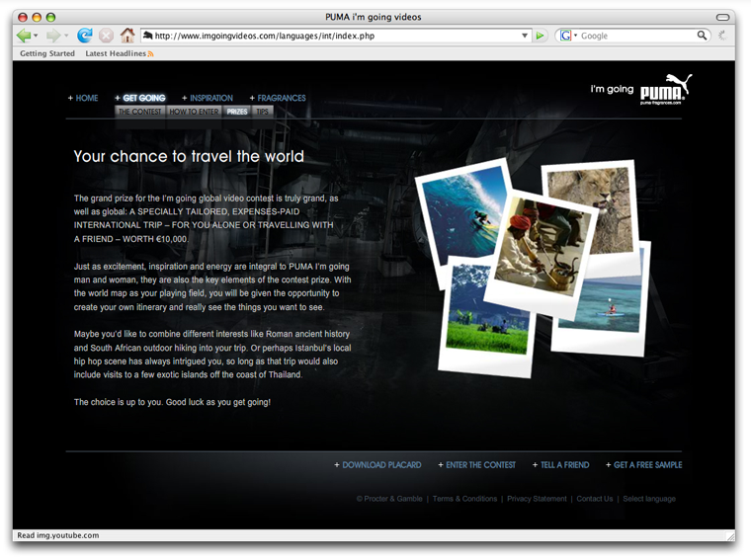This screenshot has height=560, width=751.
Task: Open the Inspiration menu item
Action: coord(210,98)
